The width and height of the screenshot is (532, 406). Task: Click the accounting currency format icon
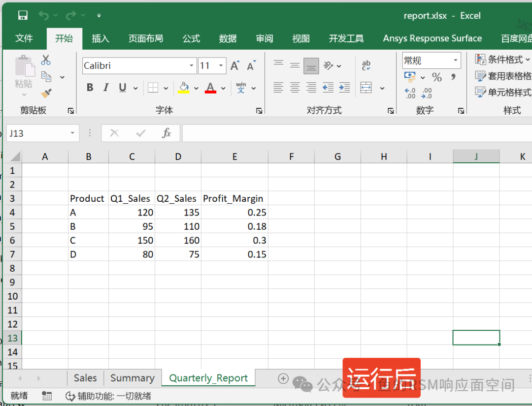pyautogui.click(x=410, y=77)
